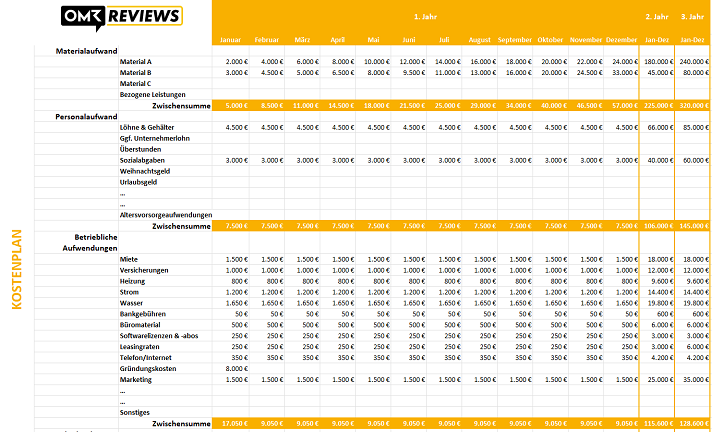This screenshot has width=712, height=432.
Task: Click the Januar month header
Action: coord(230,40)
